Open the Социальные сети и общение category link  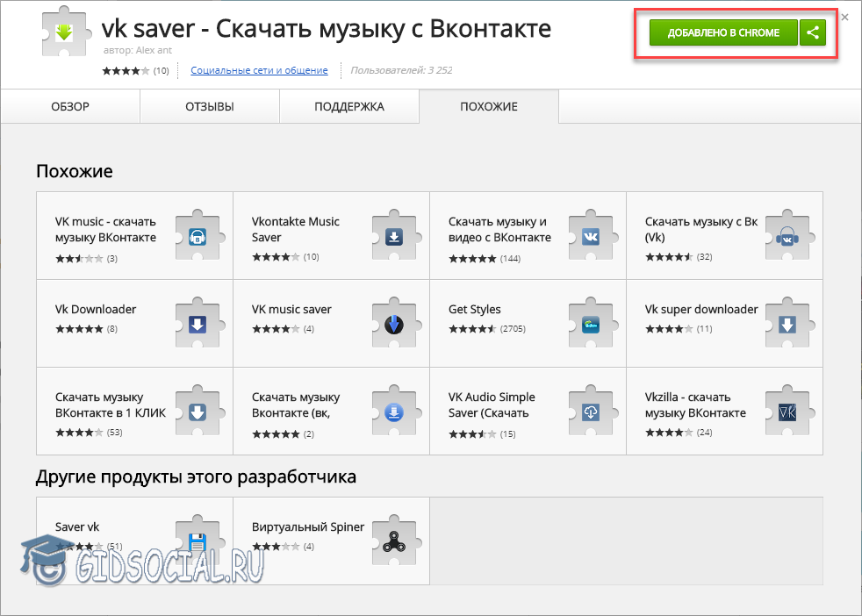coord(259,70)
